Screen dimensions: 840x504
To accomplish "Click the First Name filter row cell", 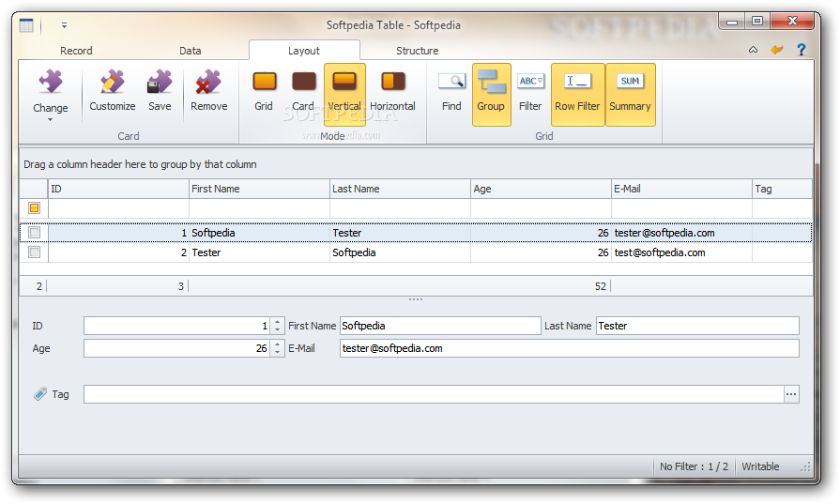I will coord(259,207).
